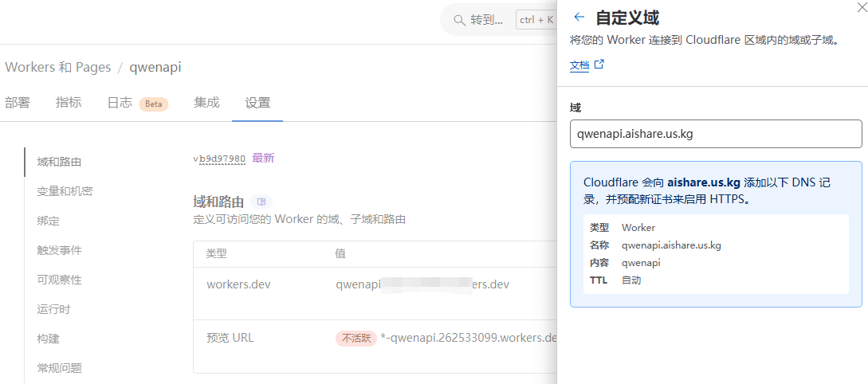Switch to the 部署 tab
The image size is (868, 384).
(18, 102)
